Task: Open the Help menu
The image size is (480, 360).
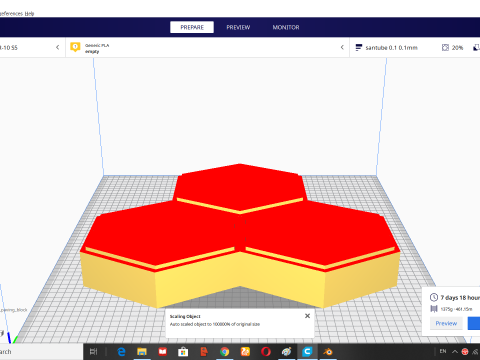Action: [x=29, y=14]
